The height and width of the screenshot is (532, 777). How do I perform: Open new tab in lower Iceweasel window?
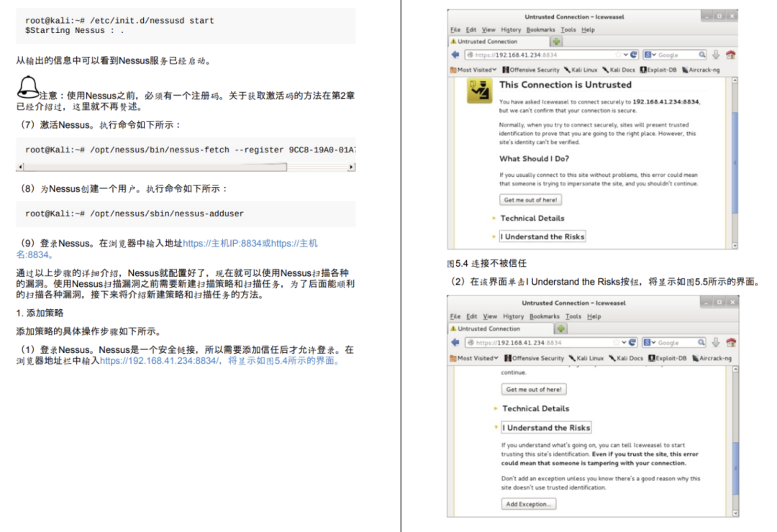[561, 329]
